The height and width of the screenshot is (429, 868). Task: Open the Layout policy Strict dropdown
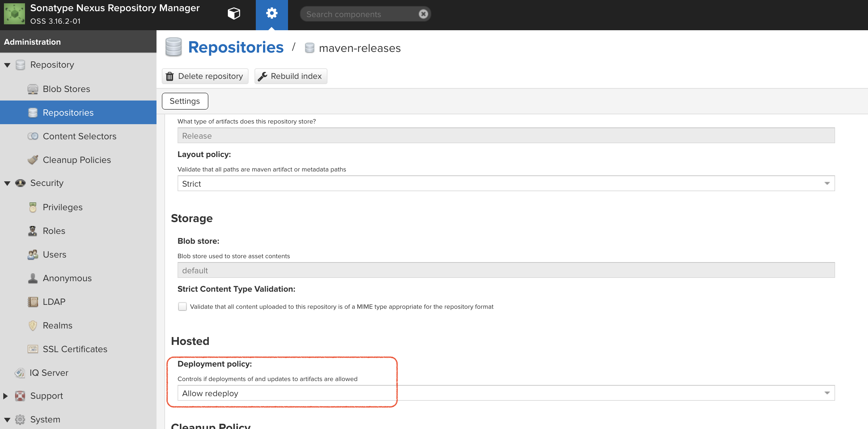(x=506, y=184)
